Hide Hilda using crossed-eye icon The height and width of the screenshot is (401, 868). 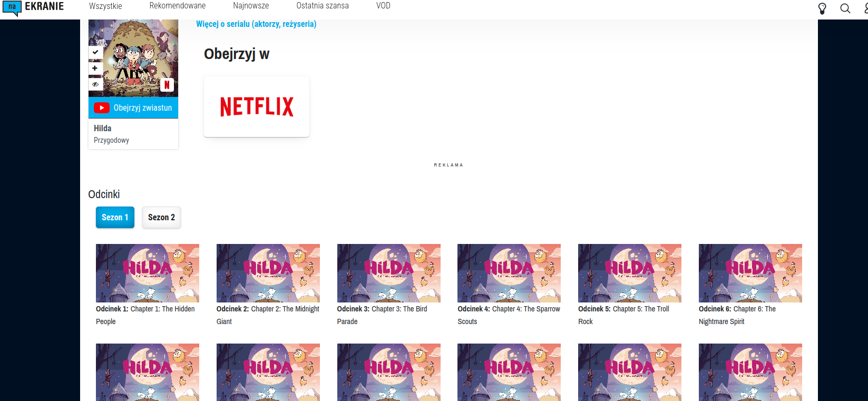pyautogui.click(x=95, y=84)
